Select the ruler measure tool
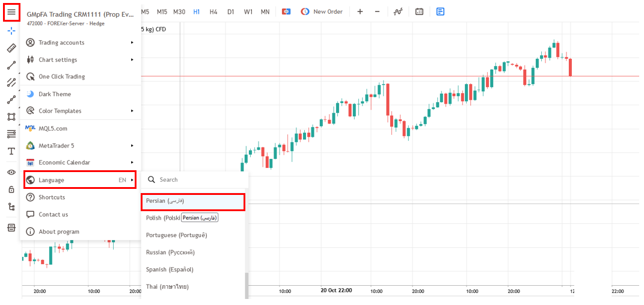Image resolution: width=644 pixels, height=305 pixels. [11, 48]
